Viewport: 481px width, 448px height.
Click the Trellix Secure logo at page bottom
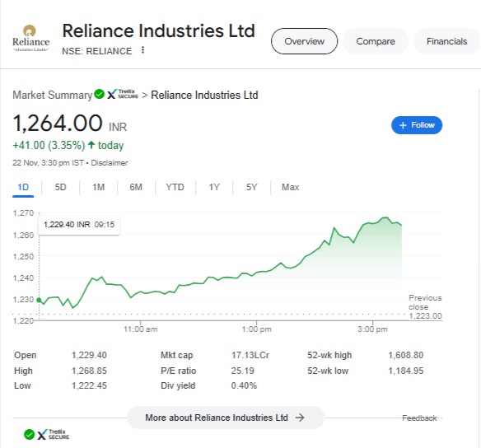click(54, 434)
